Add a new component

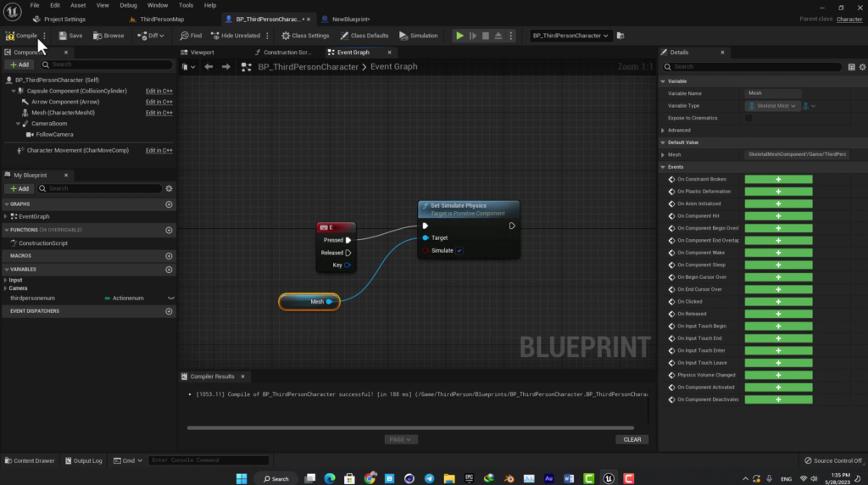[x=19, y=64]
